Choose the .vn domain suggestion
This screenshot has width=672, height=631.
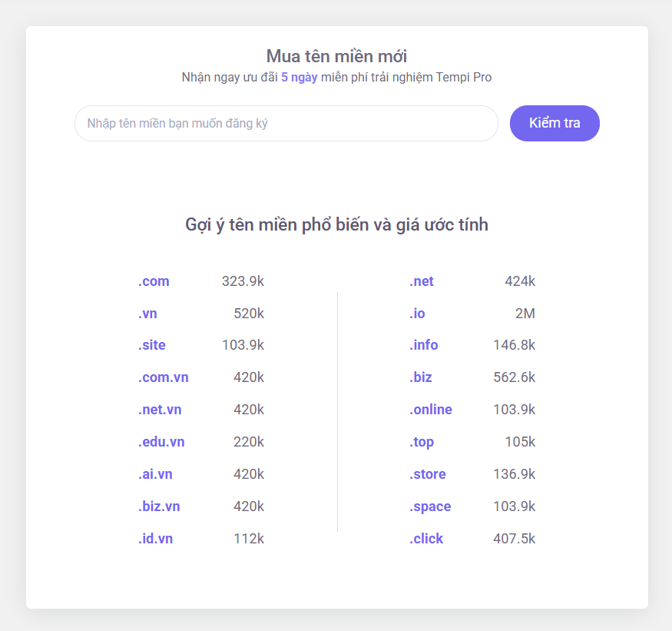[x=147, y=314]
